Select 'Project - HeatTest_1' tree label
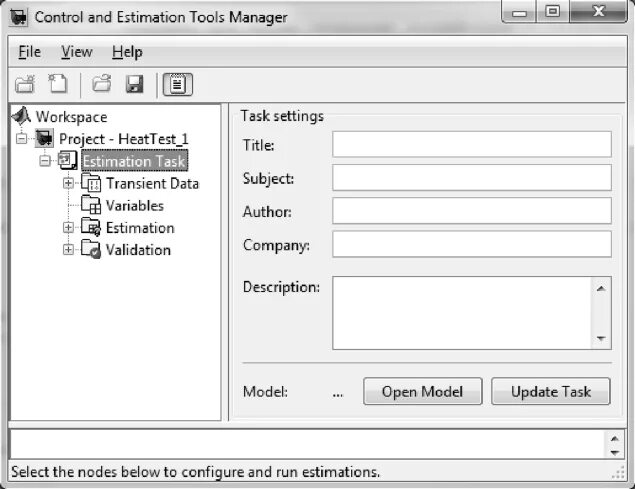This screenshot has width=635, height=489. coord(124,139)
